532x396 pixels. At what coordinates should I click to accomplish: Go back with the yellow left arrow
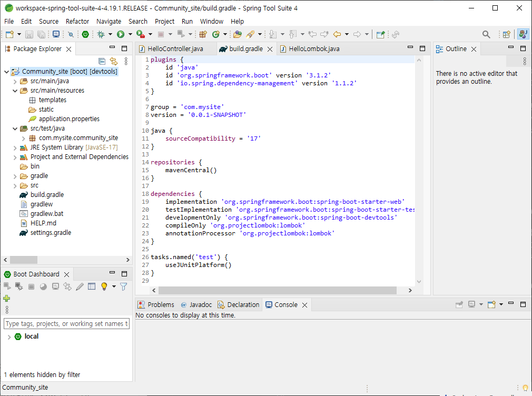337,34
